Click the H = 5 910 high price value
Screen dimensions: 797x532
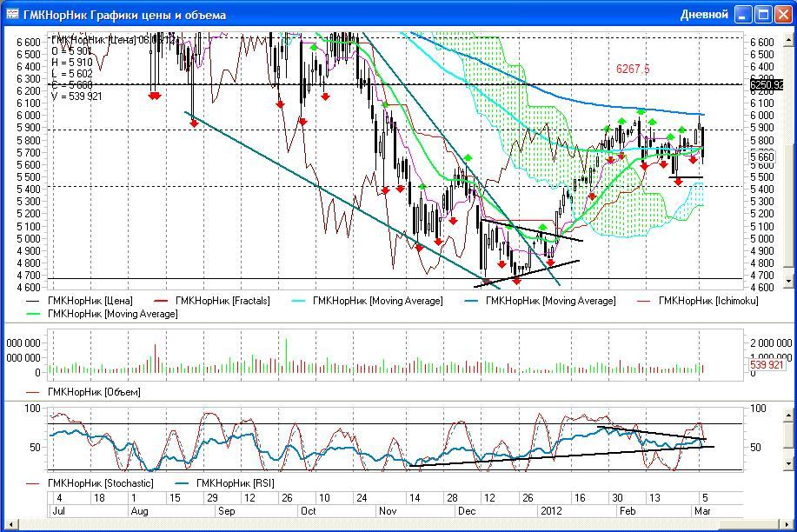pos(72,62)
